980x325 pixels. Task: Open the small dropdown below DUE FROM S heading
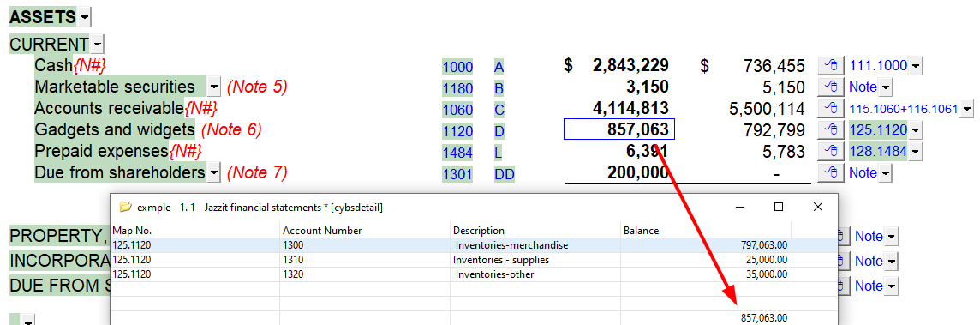[29, 321]
